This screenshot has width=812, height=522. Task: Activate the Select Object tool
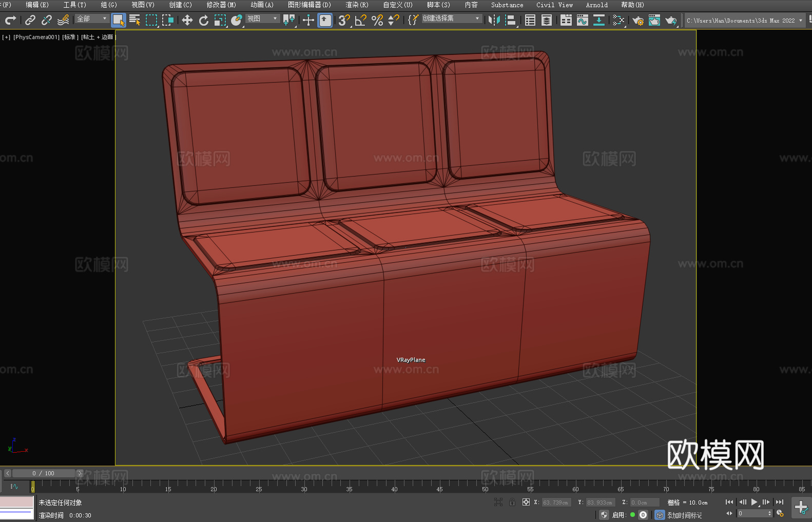(x=119, y=20)
